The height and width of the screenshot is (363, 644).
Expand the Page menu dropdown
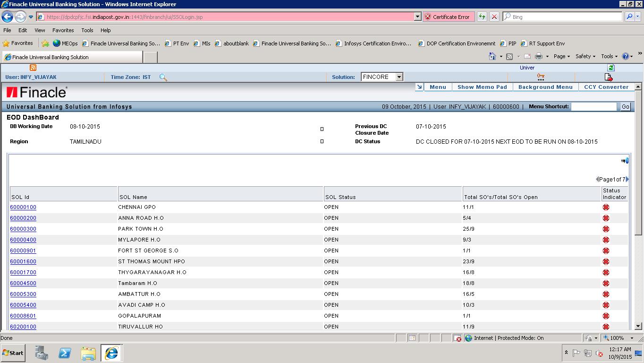[562, 56]
